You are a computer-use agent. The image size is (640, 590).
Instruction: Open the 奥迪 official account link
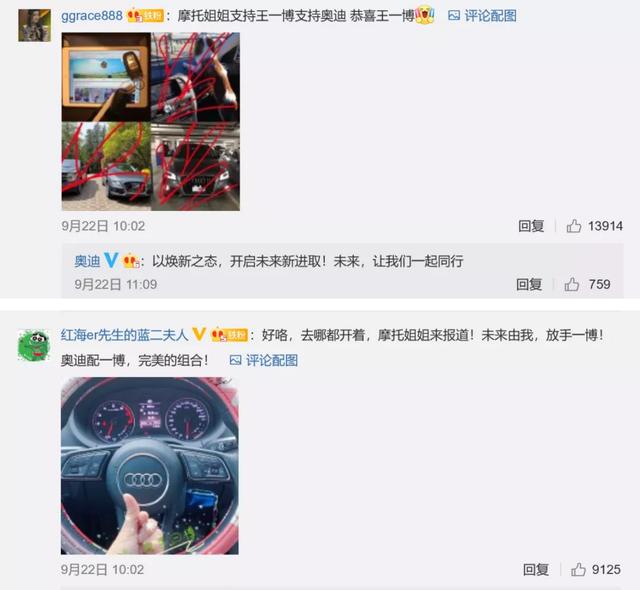[87, 261]
